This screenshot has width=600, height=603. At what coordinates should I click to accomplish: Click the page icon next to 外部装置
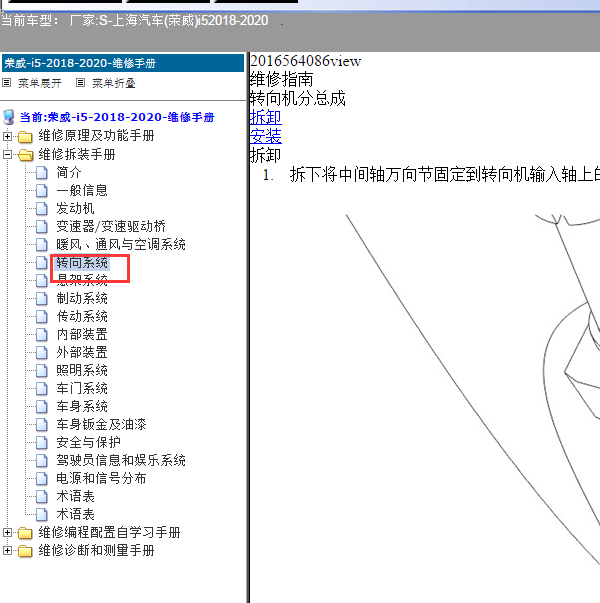pyautogui.click(x=42, y=353)
